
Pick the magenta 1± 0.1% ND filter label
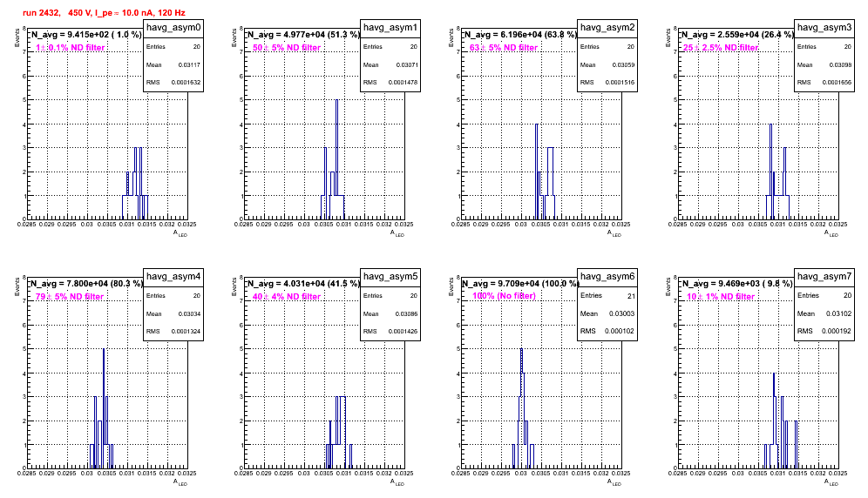point(71,48)
